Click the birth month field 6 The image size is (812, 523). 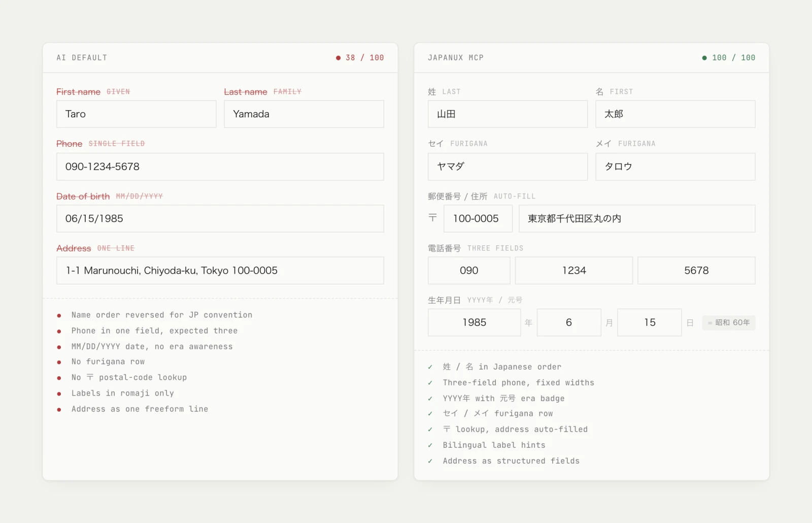[x=569, y=322]
